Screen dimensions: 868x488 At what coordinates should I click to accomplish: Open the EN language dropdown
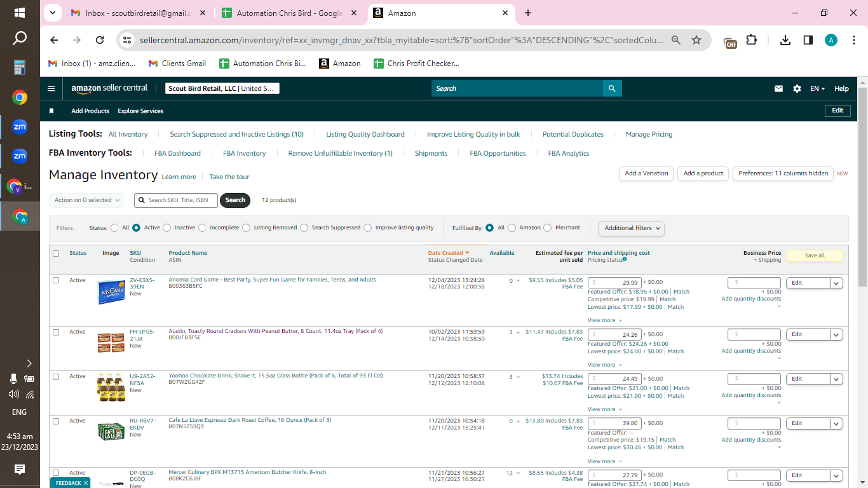click(817, 89)
